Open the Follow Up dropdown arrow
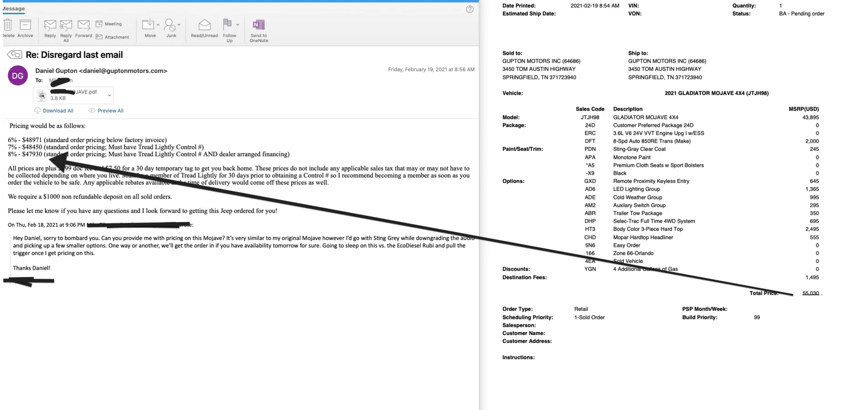Viewport: 868px width, 410px height. pyautogui.click(x=238, y=25)
